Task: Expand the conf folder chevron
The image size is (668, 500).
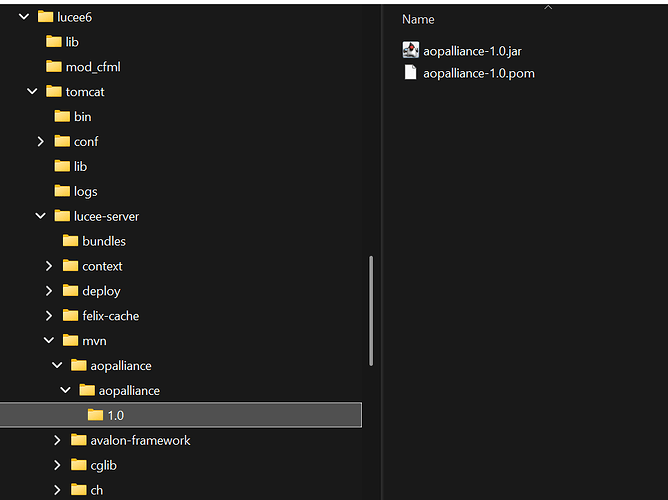Action: (40, 141)
